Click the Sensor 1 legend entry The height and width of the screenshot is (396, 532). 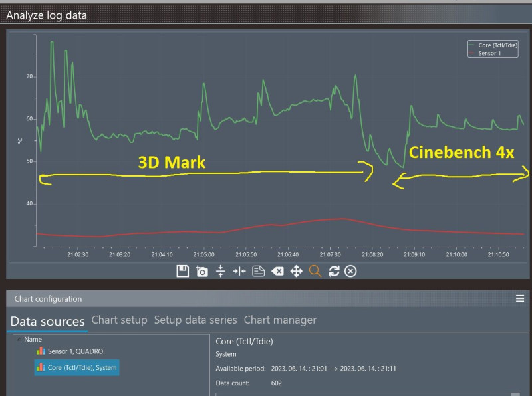[485, 53]
